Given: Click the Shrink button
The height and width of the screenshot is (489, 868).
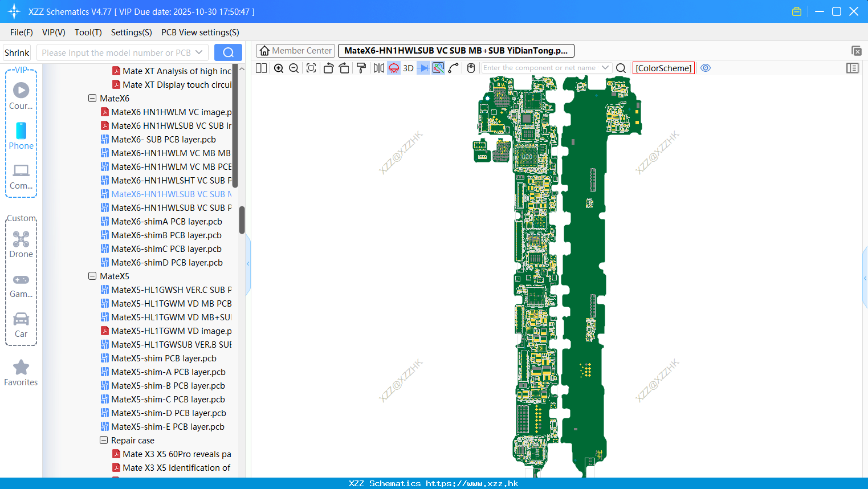Looking at the screenshot, I should (x=17, y=52).
